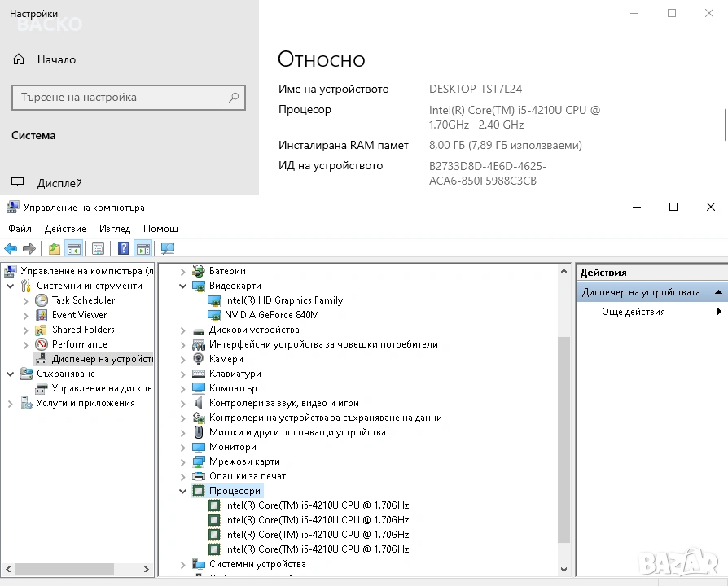Screen dimensions: 728x586
Task: Select Intel(R) HD Graphics Family adapter
Action: pos(283,300)
